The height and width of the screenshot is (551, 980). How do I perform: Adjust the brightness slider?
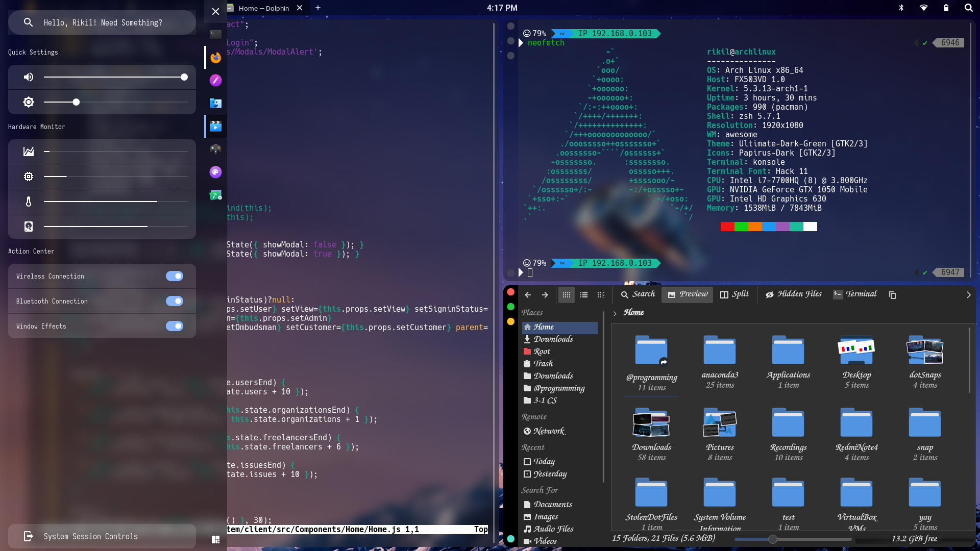116,102
